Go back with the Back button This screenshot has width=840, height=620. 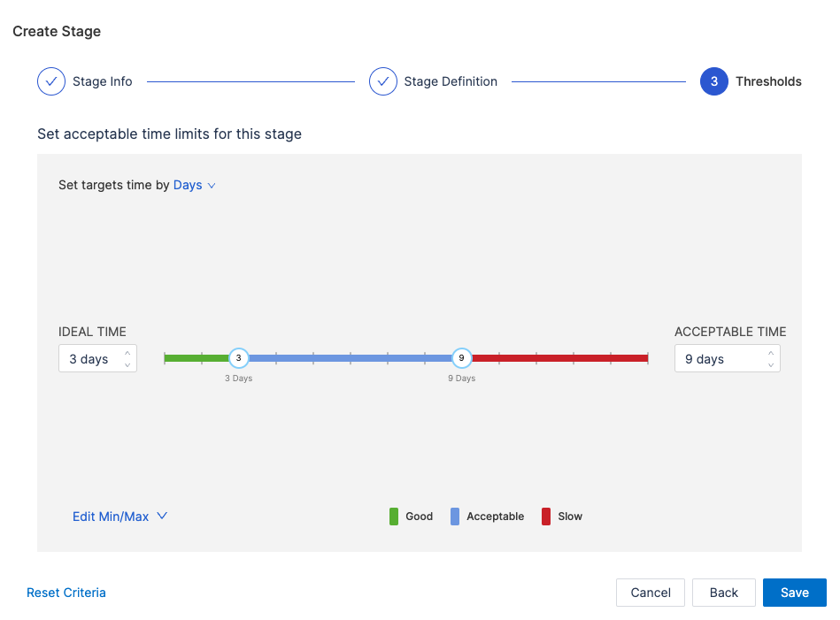tap(723, 593)
